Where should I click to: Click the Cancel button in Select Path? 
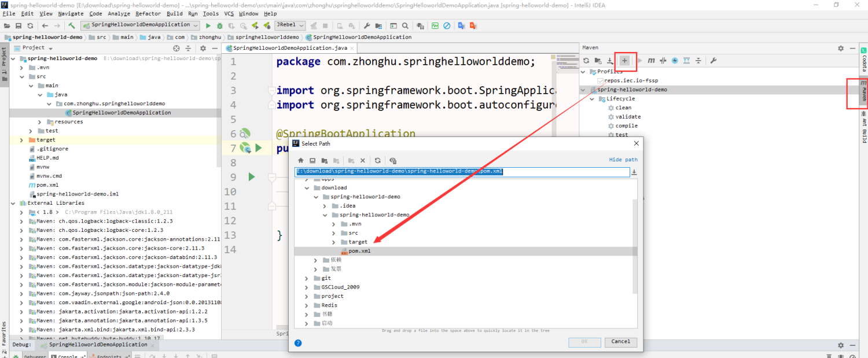tap(621, 342)
